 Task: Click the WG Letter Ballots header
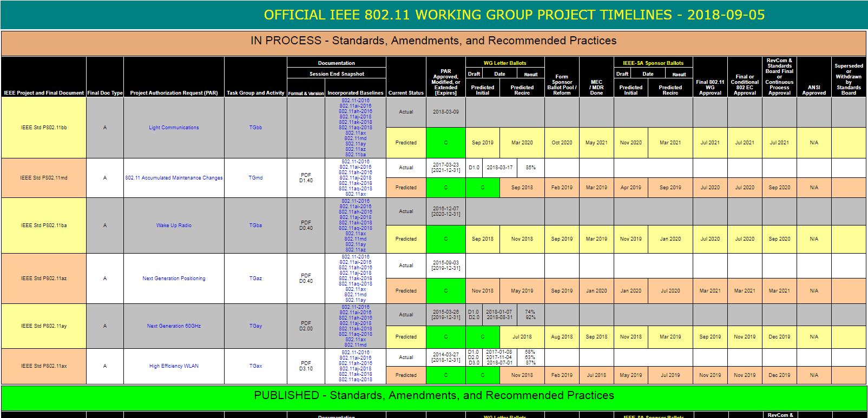pos(505,63)
